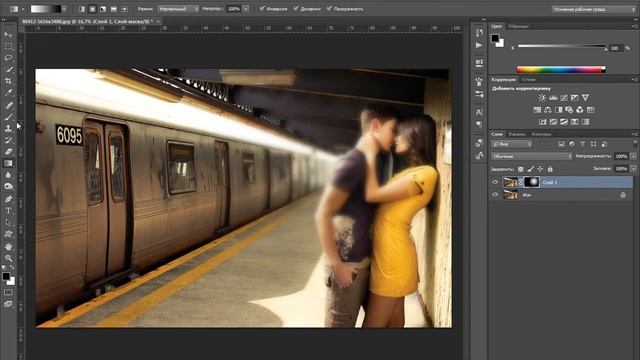Choose Diamond gradient style in options bar
640x360 pixels.
[x=124, y=9]
